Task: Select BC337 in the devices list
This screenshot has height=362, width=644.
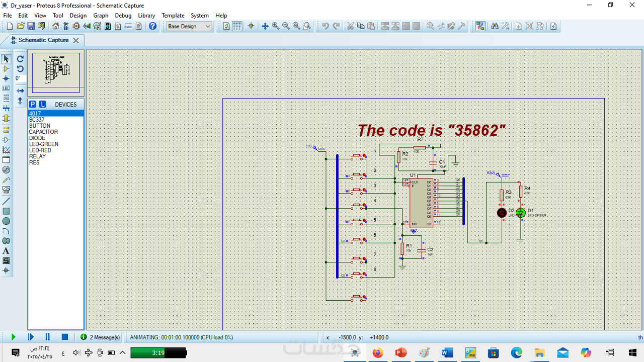Action: 37,120
